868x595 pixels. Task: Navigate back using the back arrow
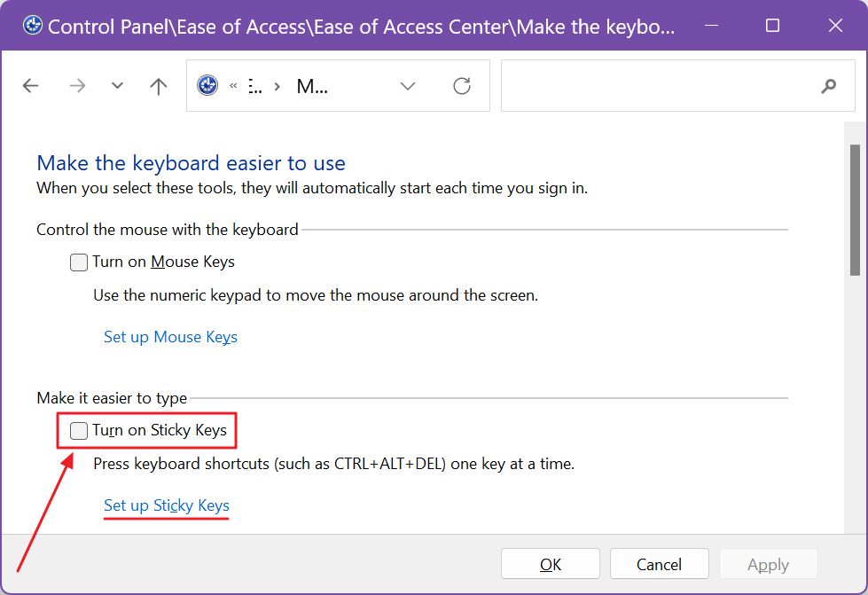tap(30, 85)
